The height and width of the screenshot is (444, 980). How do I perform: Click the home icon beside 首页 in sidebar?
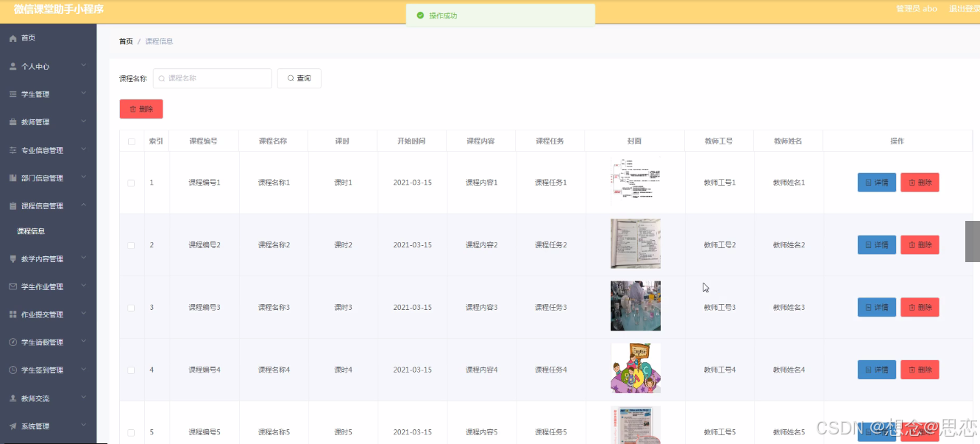pos(13,38)
